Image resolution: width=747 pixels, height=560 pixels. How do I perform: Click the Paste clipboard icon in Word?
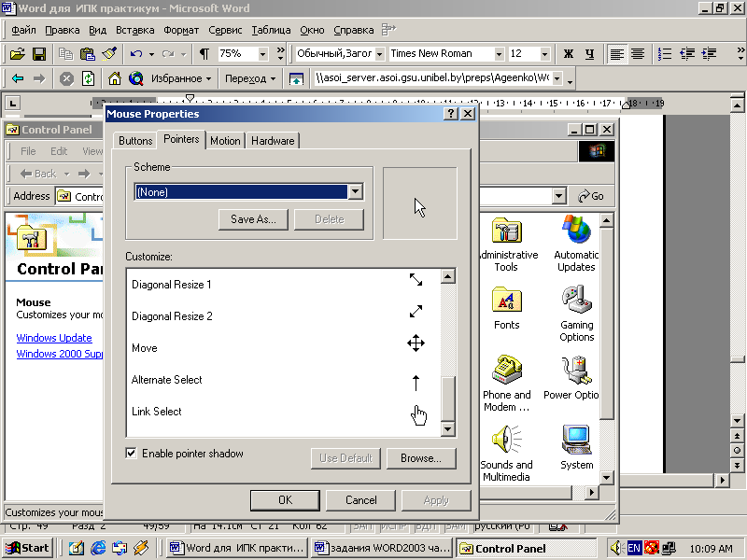tap(87, 54)
